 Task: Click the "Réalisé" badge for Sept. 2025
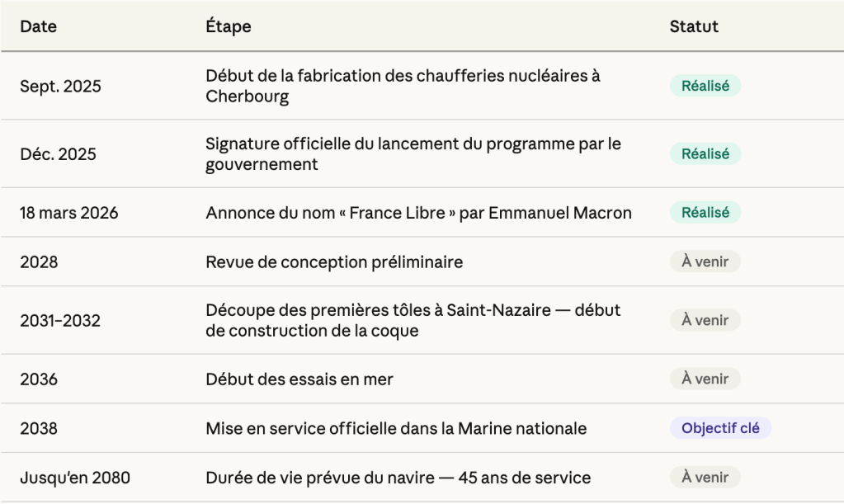(x=705, y=86)
